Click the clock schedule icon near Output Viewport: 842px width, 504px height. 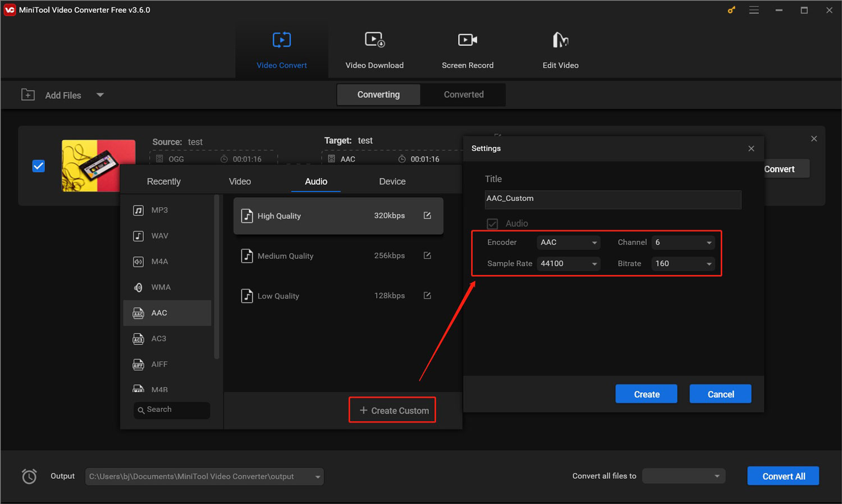29,476
